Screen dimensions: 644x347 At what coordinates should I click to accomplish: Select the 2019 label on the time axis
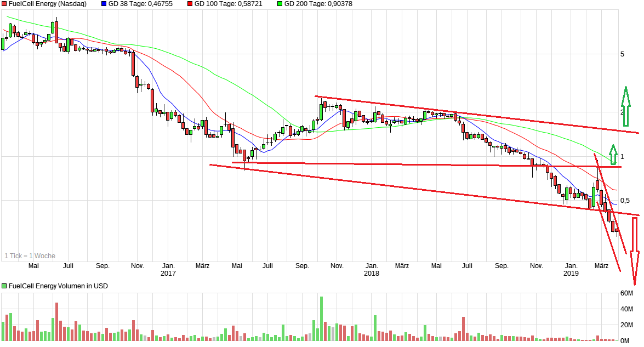572,272
